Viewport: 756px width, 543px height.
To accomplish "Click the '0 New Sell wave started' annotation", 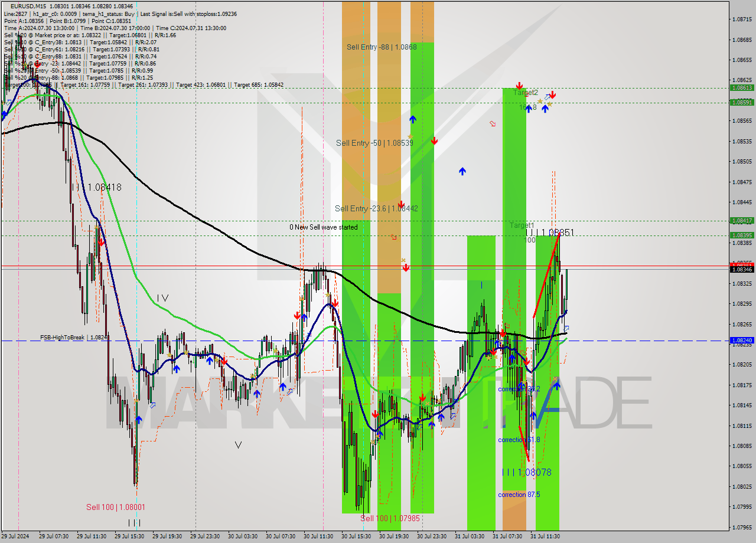I will tap(323, 227).
